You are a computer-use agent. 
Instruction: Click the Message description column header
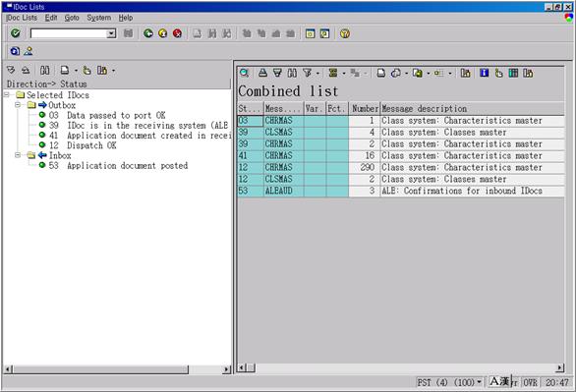click(473, 109)
